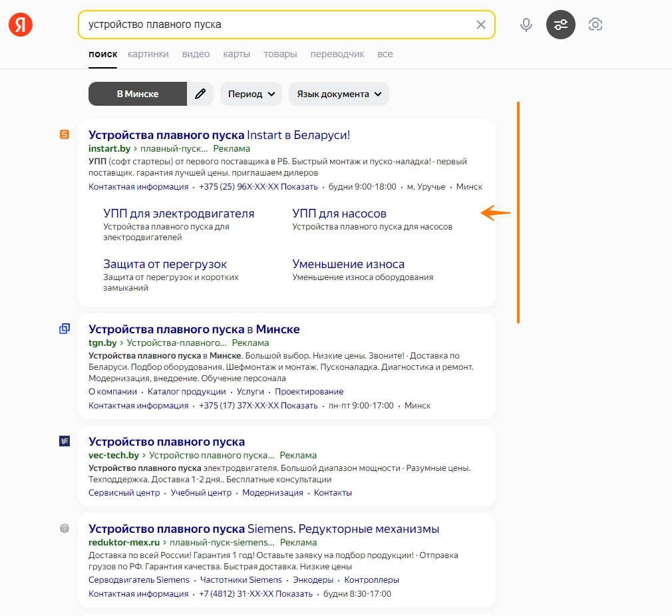Go to the 'карты' tab

point(237,54)
